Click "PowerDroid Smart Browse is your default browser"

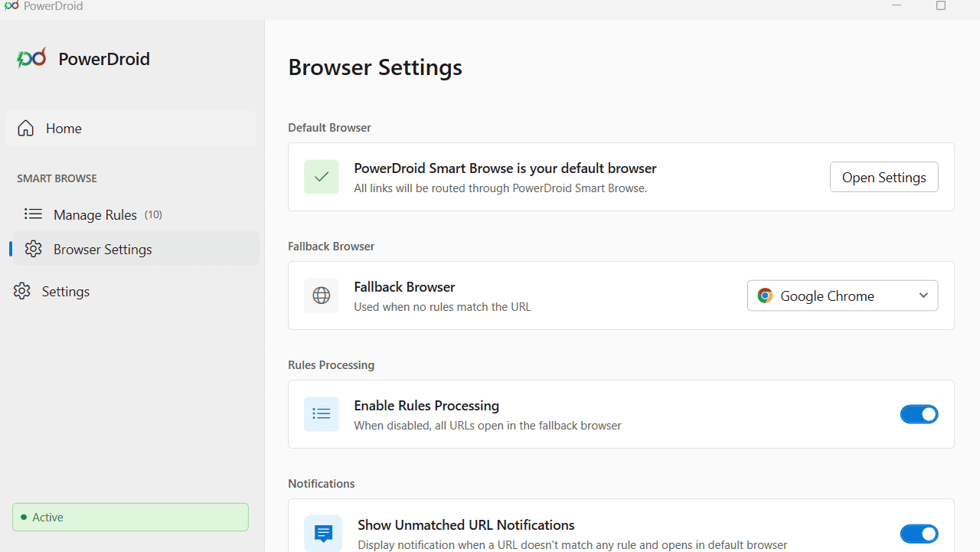tap(505, 168)
